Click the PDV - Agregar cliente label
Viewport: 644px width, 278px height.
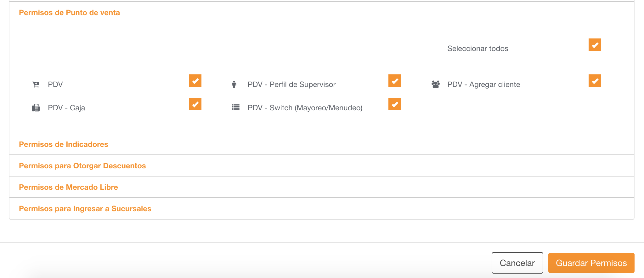(x=484, y=84)
